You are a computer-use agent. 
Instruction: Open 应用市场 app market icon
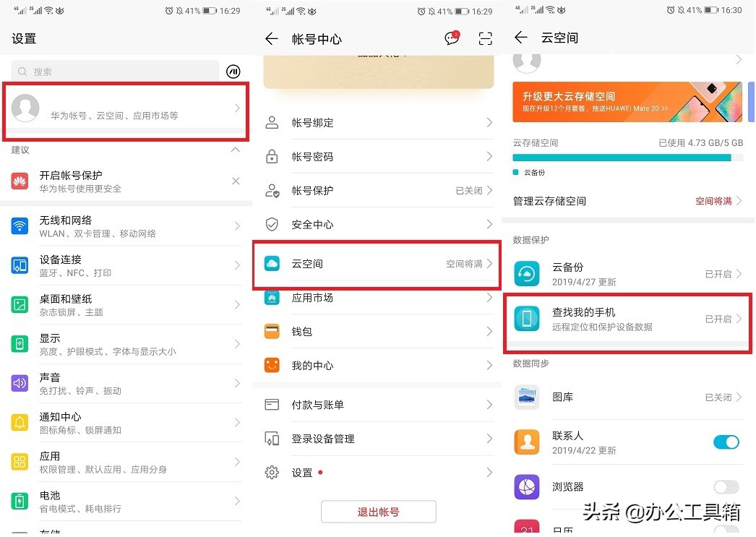point(271,297)
